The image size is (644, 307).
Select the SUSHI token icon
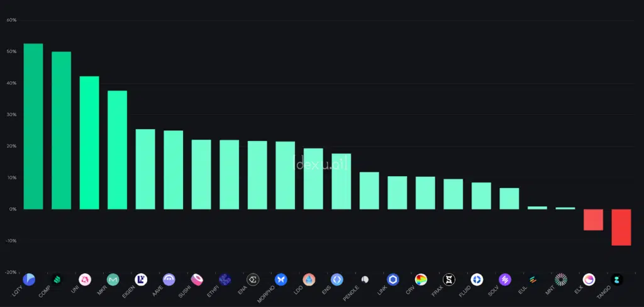(x=197, y=279)
